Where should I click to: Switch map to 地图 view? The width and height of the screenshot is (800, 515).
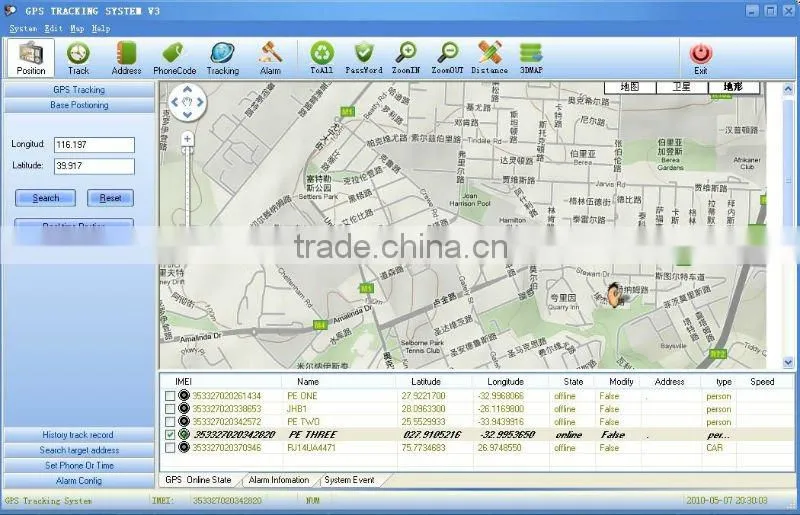[630, 87]
